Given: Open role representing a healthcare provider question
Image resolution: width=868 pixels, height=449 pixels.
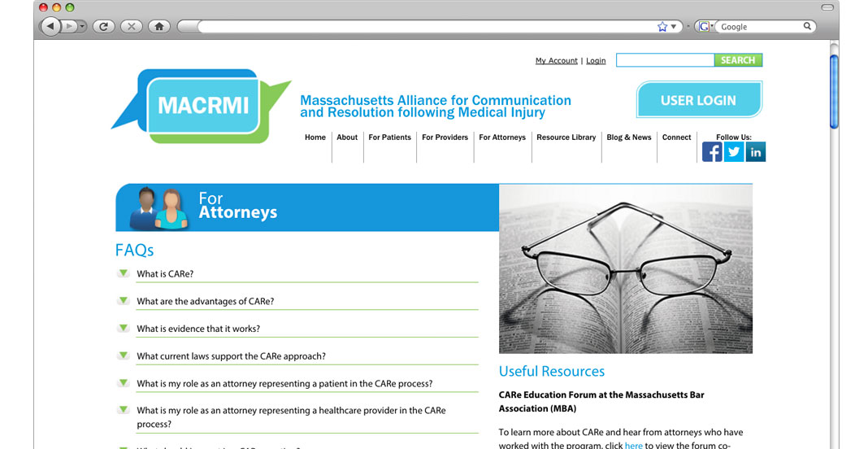Looking at the screenshot, I should click(x=291, y=417).
